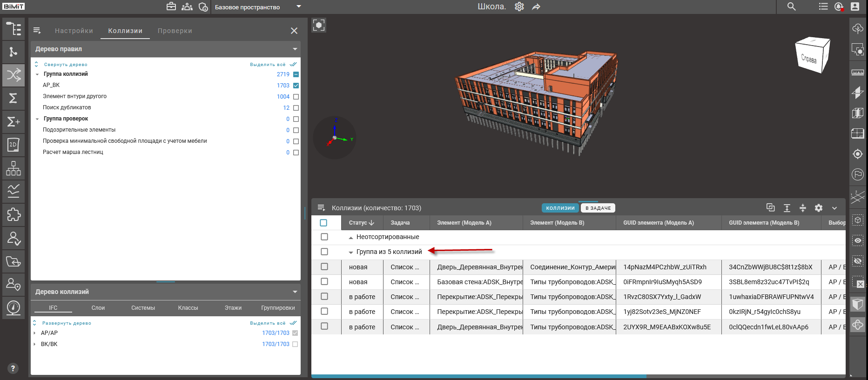Open collisions table settings gear
Screen dimensions: 868x380
point(819,208)
